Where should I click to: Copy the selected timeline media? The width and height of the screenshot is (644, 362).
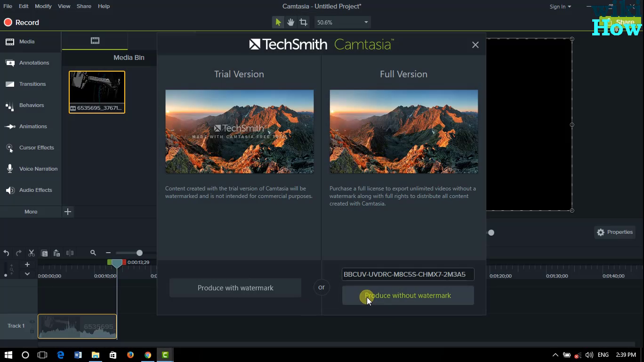pos(44,253)
